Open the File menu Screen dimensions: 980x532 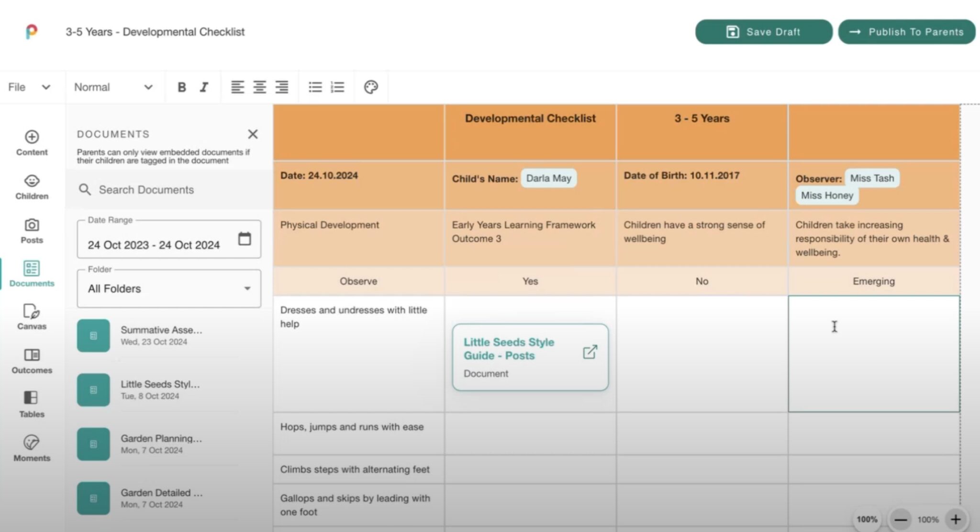[x=29, y=87]
